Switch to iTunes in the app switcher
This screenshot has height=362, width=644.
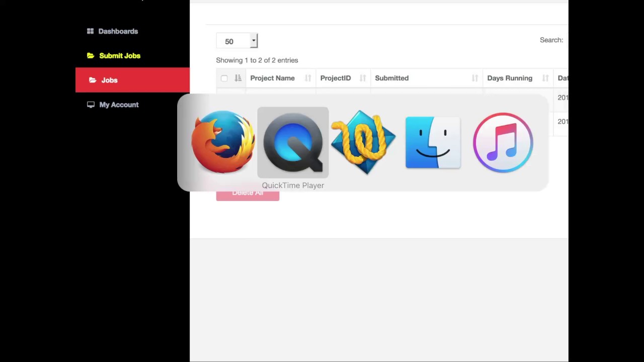click(503, 142)
